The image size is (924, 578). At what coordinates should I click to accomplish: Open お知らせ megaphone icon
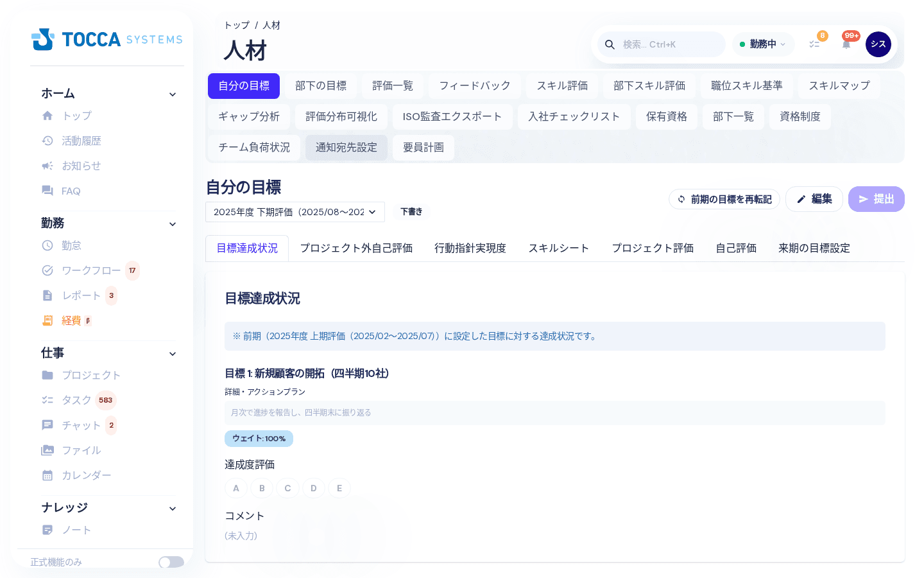point(47,166)
